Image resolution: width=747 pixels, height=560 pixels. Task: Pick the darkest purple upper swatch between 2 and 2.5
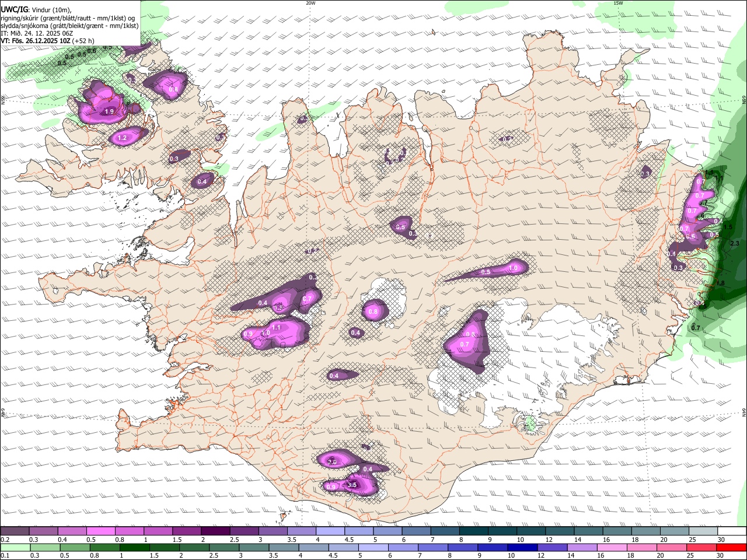coord(215,531)
